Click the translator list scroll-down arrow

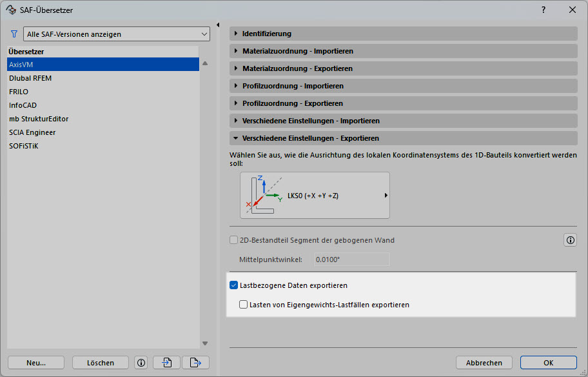(205, 343)
